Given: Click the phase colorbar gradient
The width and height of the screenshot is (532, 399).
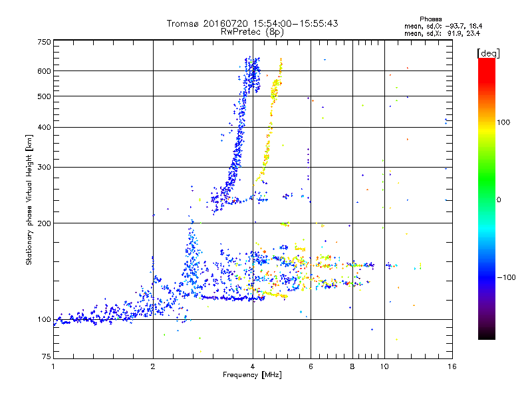Looking at the screenshot, I should point(487,198).
